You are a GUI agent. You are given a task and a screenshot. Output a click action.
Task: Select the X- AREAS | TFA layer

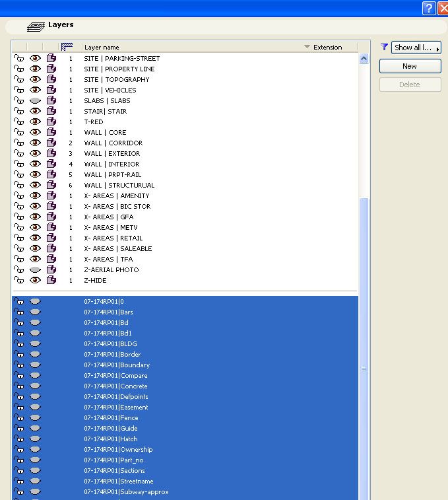[x=108, y=259]
